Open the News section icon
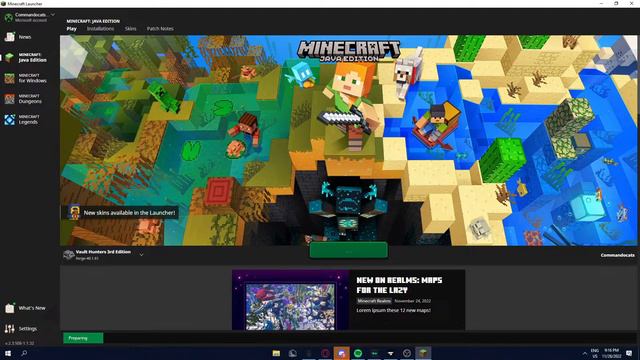Screen dimensions: 640x360 tap(10, 37)
